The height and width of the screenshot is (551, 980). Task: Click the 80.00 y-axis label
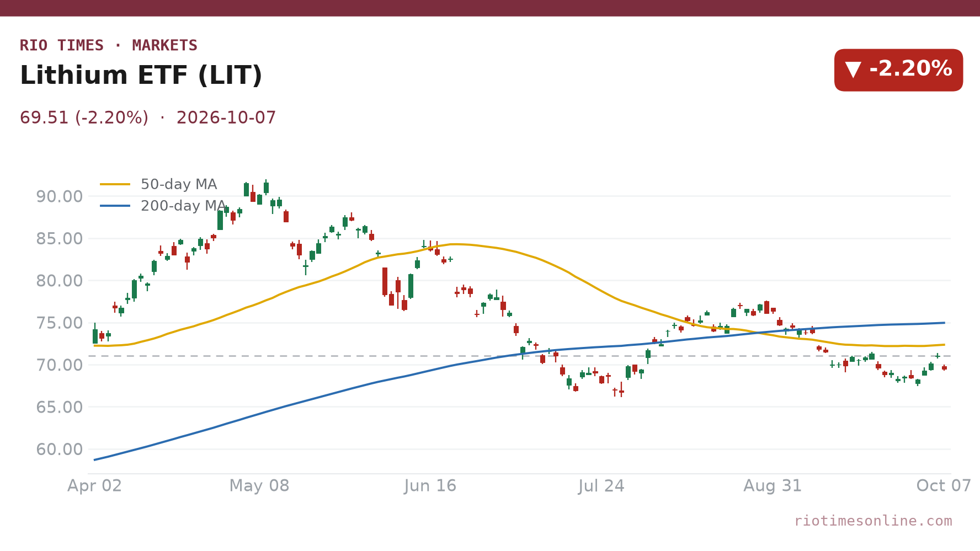[x=60, y=281]
